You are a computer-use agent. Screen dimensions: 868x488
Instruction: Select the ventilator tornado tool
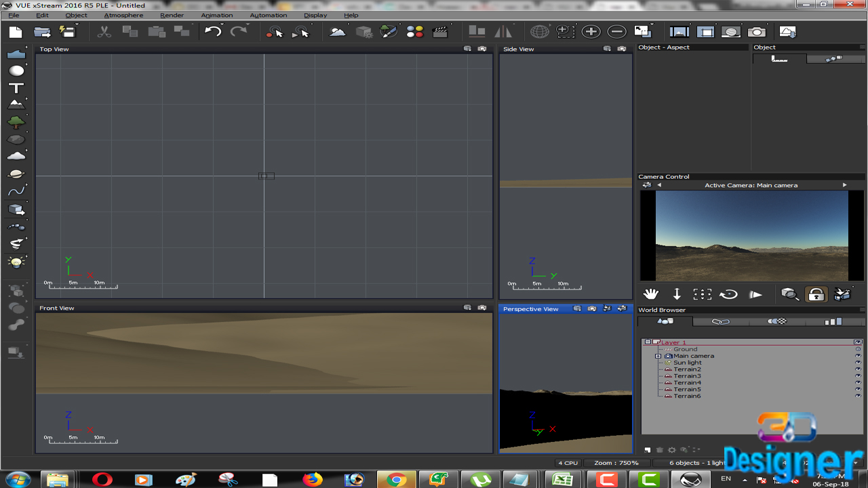(x=16, y=244)
